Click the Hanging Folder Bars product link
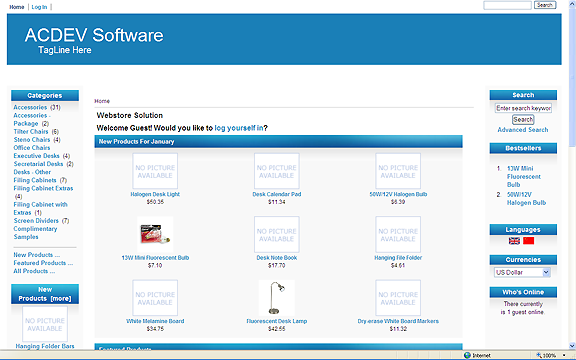This screenshot has height=360, width=576. tap(45, 346)
